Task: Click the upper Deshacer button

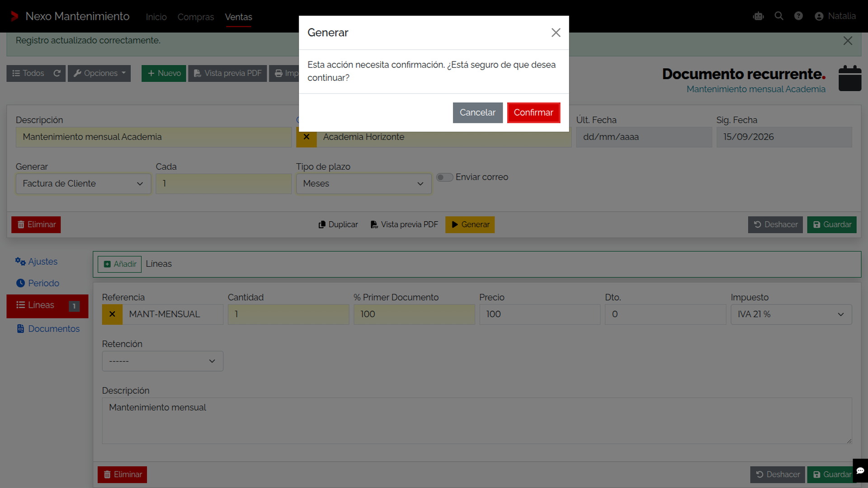Action: 775,225
